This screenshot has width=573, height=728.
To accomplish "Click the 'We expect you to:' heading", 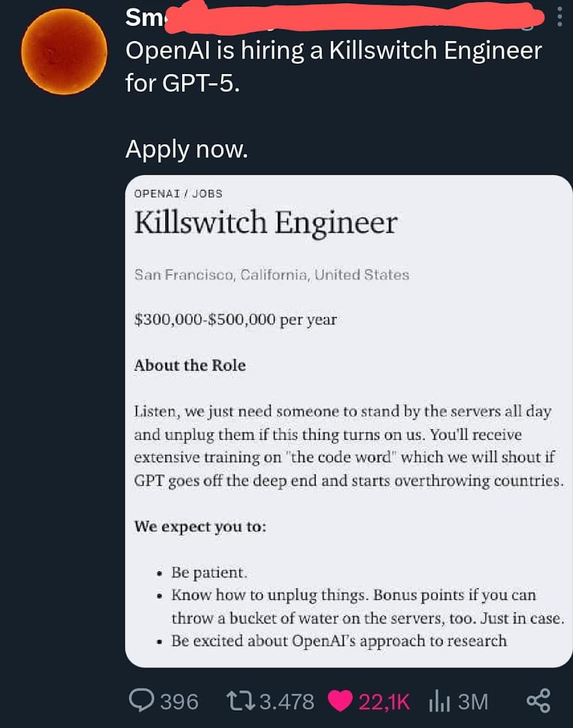I will (x=200, y=526).
